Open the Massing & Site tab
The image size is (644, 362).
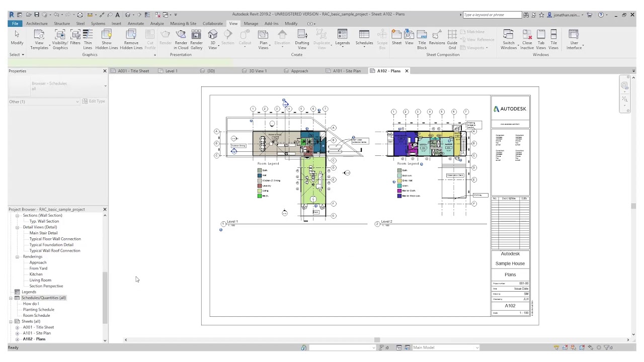coord(183,24)
